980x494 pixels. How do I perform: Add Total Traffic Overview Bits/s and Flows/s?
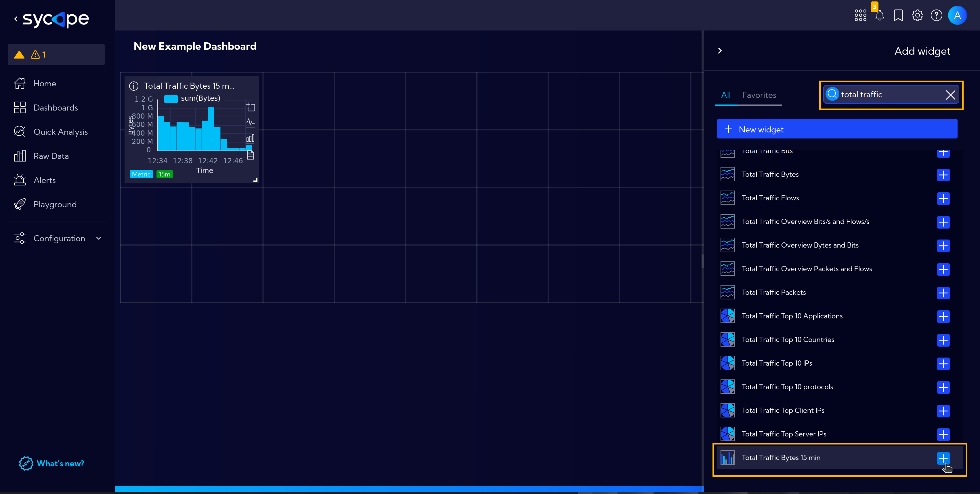tap(943, 222)
